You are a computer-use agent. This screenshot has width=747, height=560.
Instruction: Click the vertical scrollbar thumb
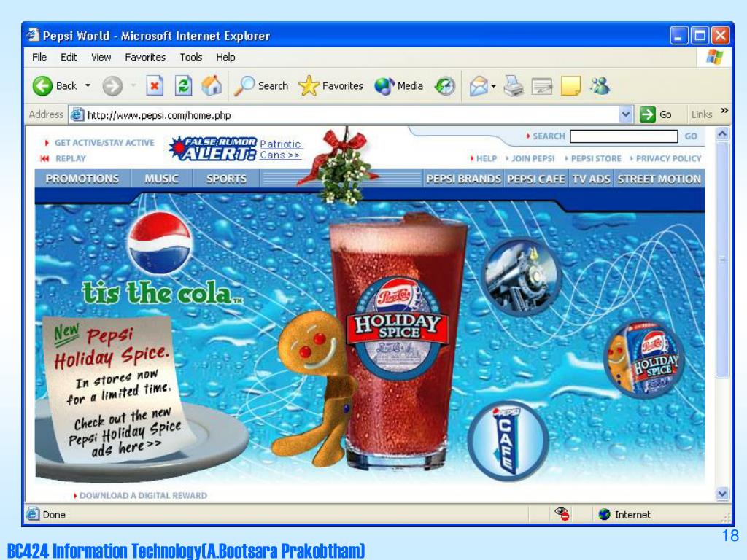(x=722, y=260)
